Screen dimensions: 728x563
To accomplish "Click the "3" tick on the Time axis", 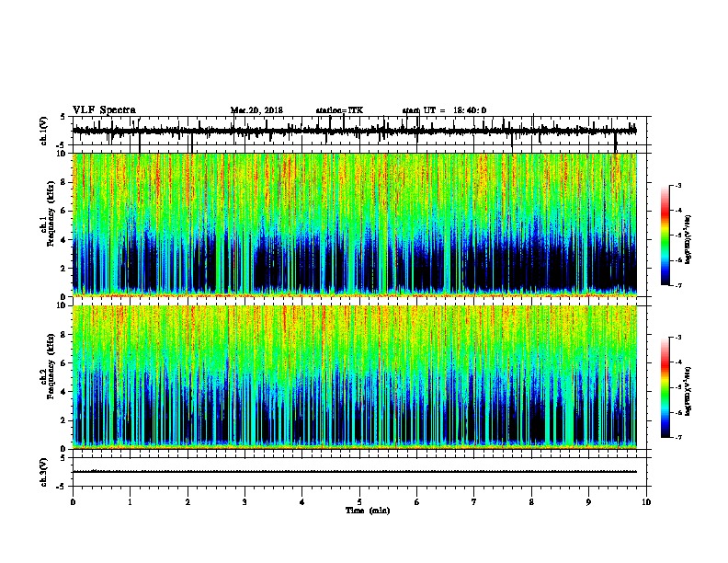I will click(245, 502).
